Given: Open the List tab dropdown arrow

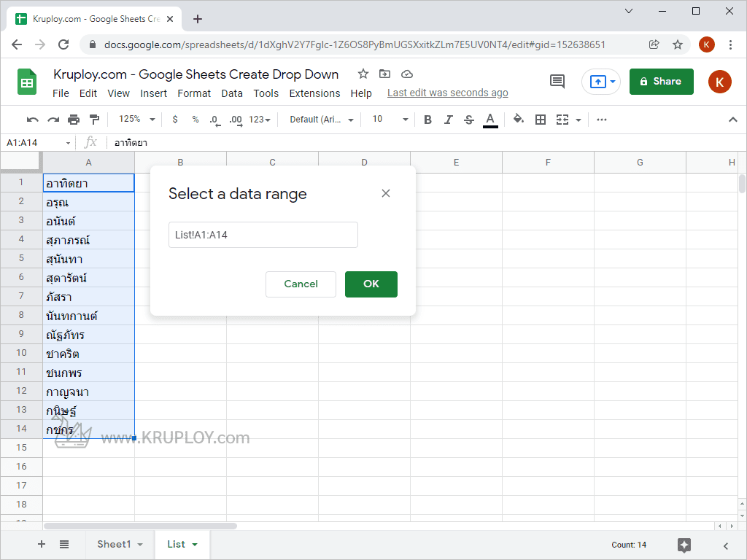Looking at the screenshot, I should point(194,545).
